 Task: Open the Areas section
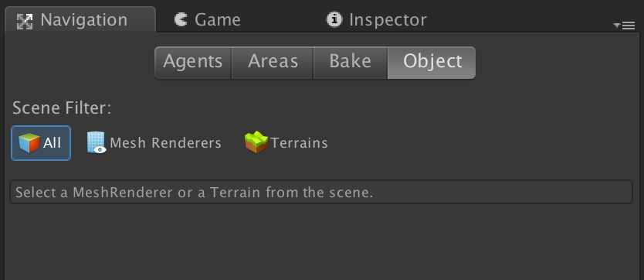click(273, 62)
